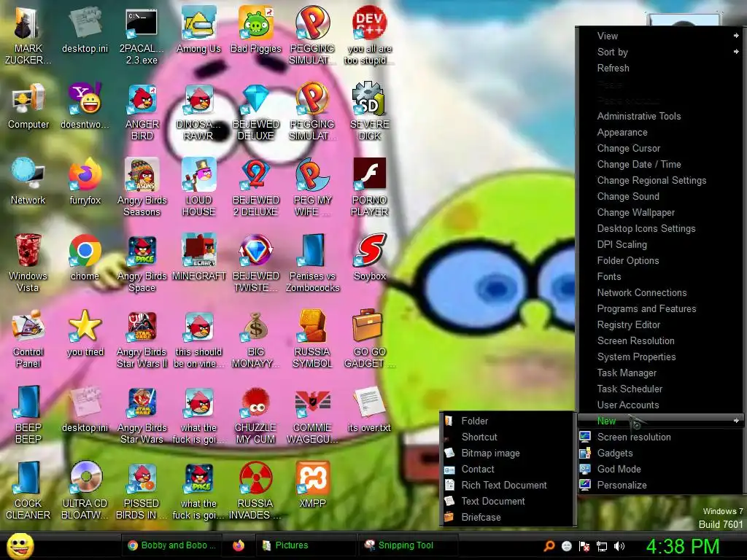Screen dimensions: 747x560
Task: Open Administrative Tools from context menu
Action: tap(659, 116)
